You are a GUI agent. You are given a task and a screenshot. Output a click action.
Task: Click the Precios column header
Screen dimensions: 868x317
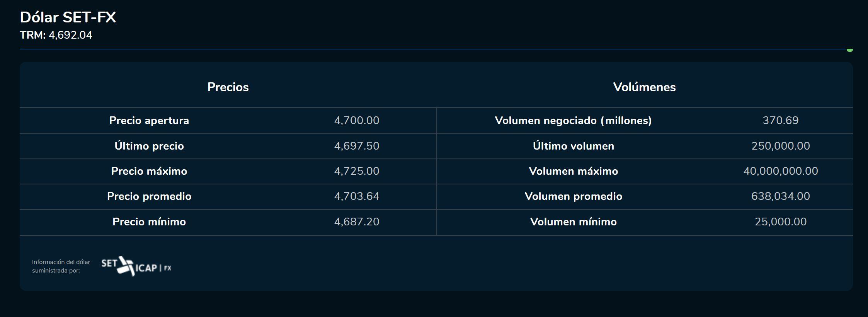tap(228, 87)
